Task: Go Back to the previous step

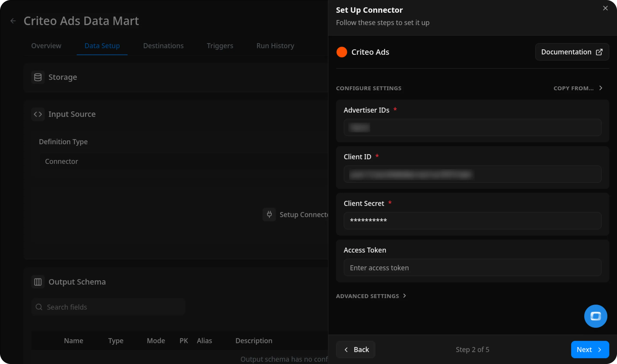Action: 355,349
